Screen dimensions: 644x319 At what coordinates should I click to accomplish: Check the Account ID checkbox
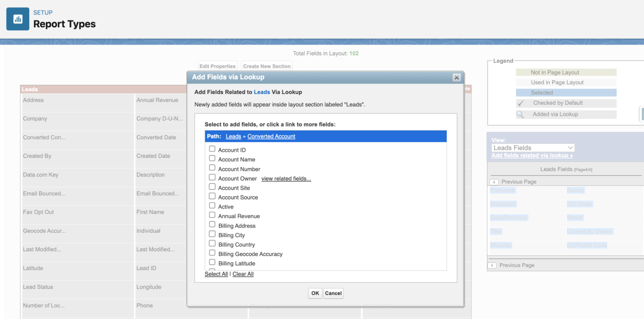tap(212, 149)
